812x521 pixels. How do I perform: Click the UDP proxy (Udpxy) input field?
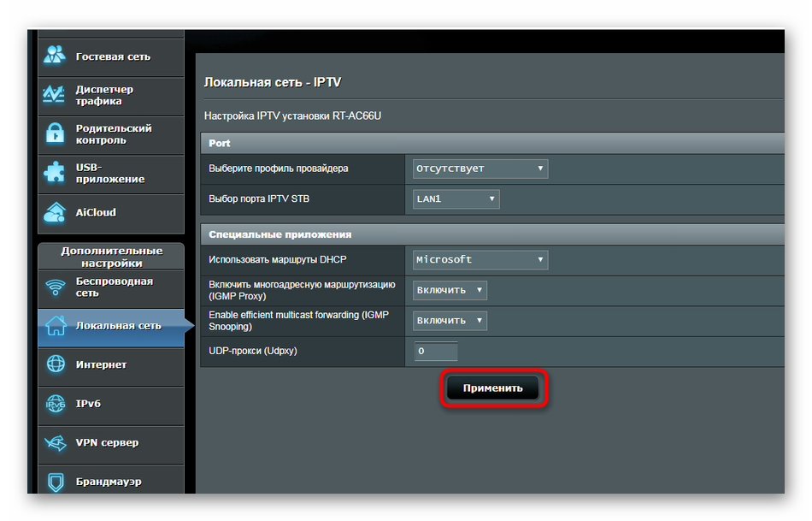click(436, 352)
